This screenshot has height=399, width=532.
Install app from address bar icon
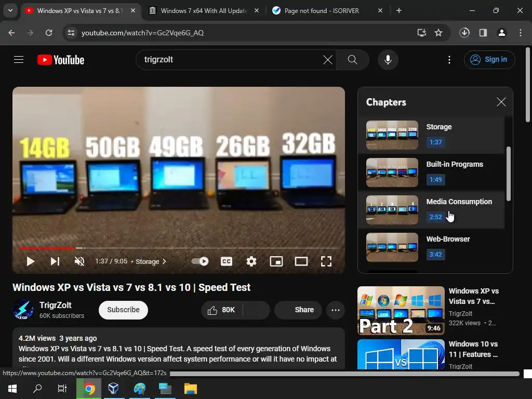click(x=421, y=33)
